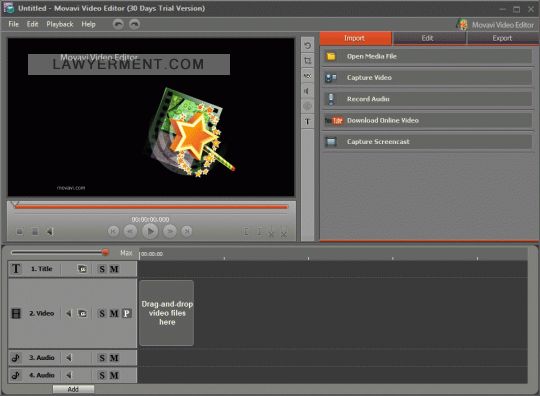The width and height of the screenshot is (540, 396).
Task: Switch to the Export tab
Action: [x=503, y=38]
